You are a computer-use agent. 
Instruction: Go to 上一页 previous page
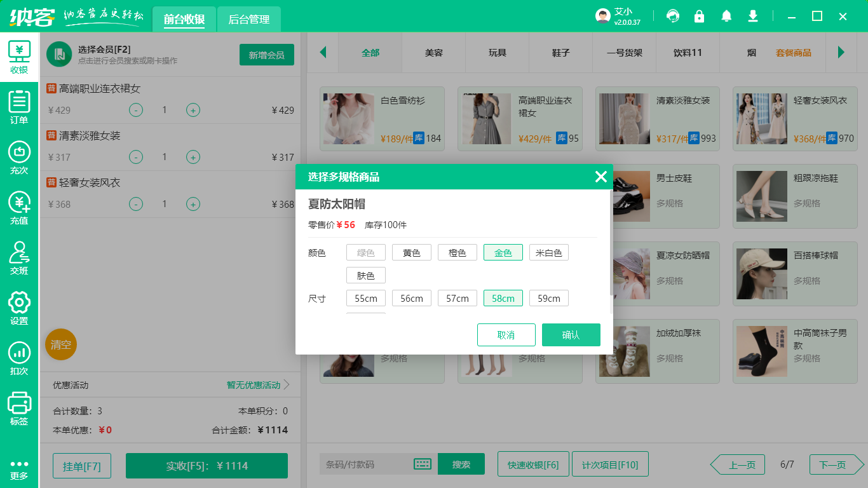(738, 465)
